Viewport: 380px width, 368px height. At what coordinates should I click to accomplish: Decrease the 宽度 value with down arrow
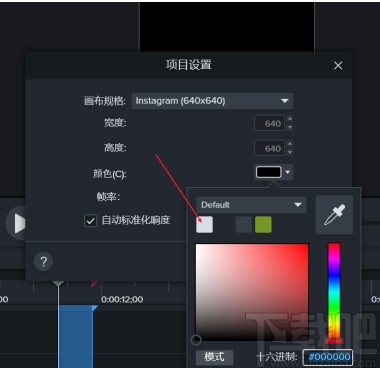point(290,127)
